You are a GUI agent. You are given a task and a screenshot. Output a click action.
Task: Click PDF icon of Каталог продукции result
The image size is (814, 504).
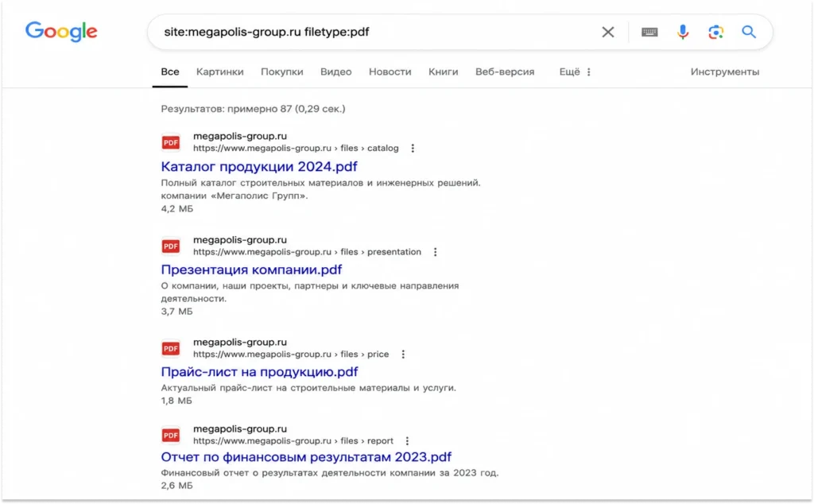(170, 143)
